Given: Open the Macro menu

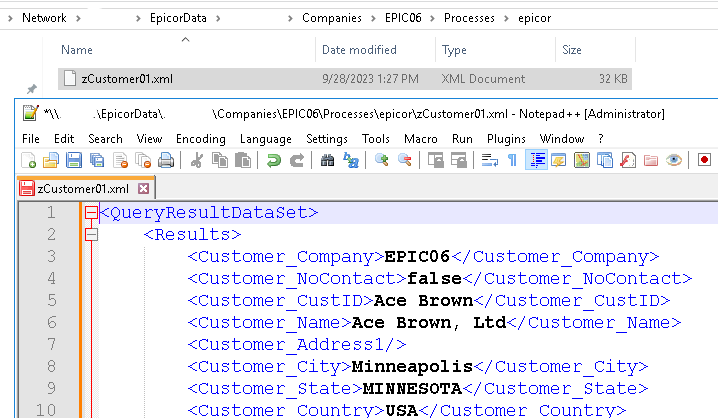Looking at the screenshot, I should coord(420,139).
